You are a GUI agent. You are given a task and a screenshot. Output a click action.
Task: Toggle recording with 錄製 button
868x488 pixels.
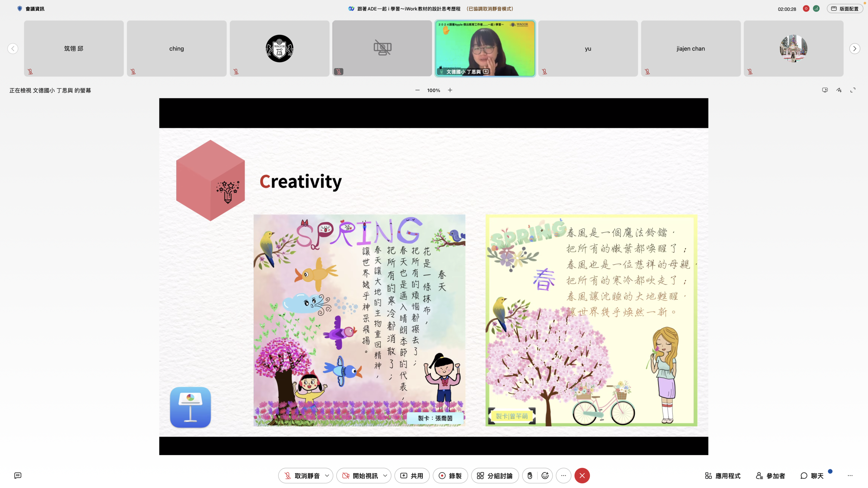pos(450,475)
